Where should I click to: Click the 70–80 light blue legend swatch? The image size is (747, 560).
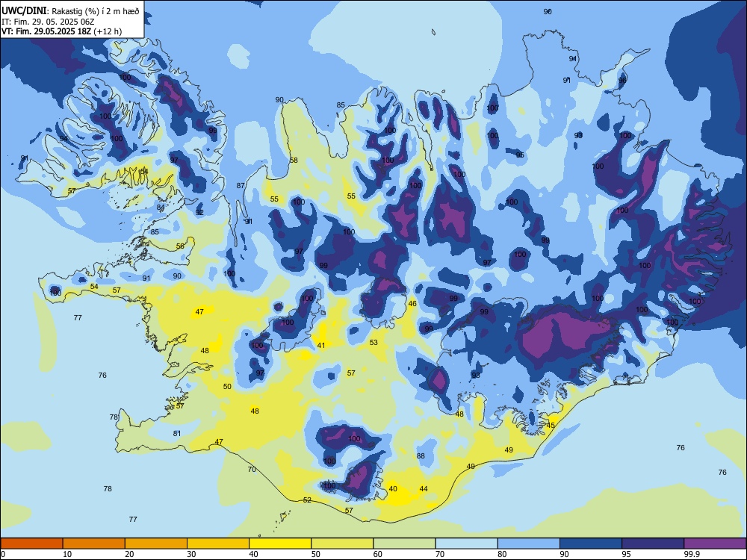(466, 544)
